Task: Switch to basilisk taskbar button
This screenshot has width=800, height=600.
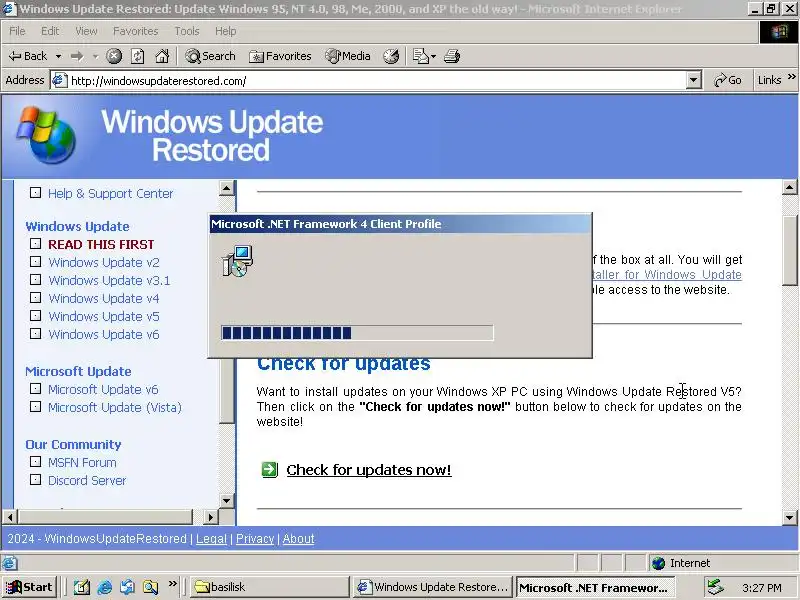Action: tap(269, 587)
